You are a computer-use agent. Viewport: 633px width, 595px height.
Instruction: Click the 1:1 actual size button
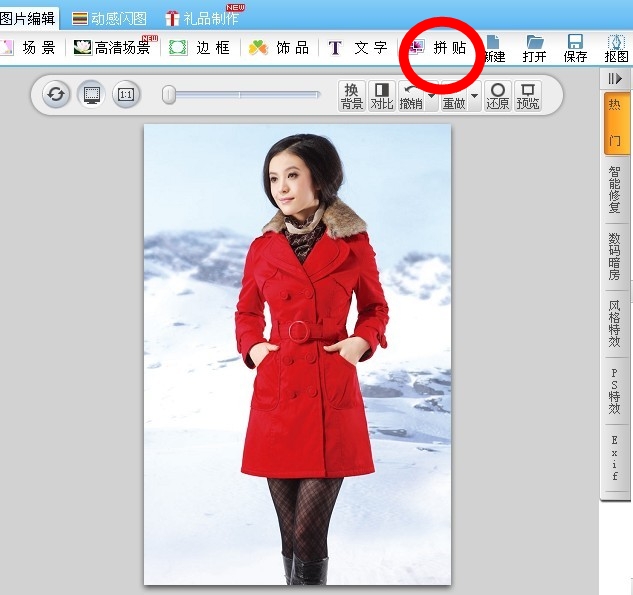tap(126, 95)
